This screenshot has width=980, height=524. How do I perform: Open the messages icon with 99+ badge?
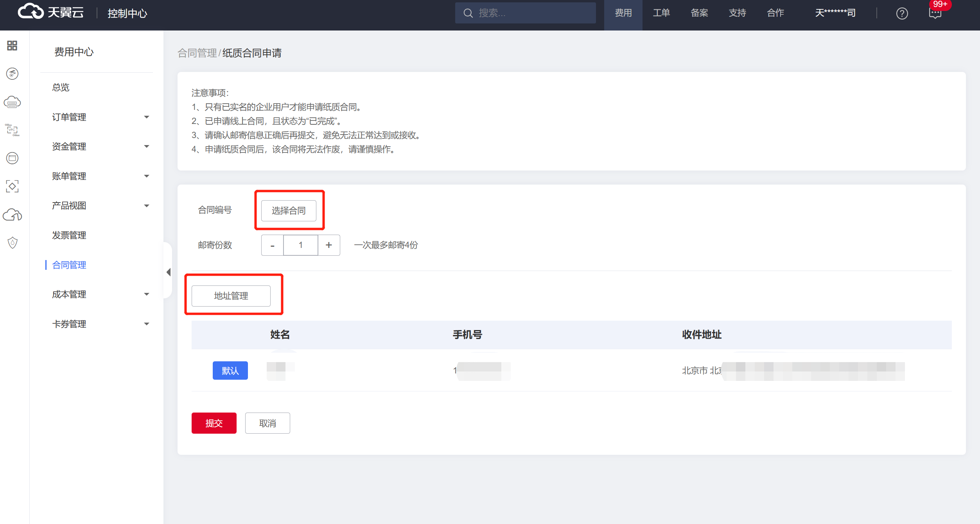(935, 14)
